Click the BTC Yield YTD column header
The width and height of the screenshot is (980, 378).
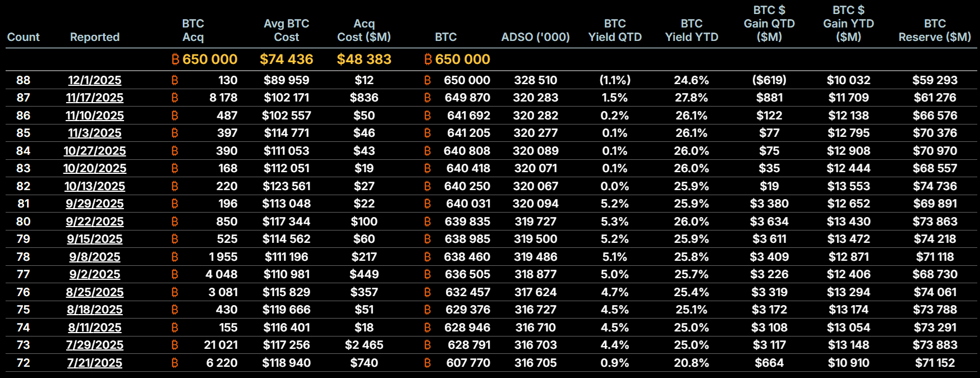pos(691,30)
